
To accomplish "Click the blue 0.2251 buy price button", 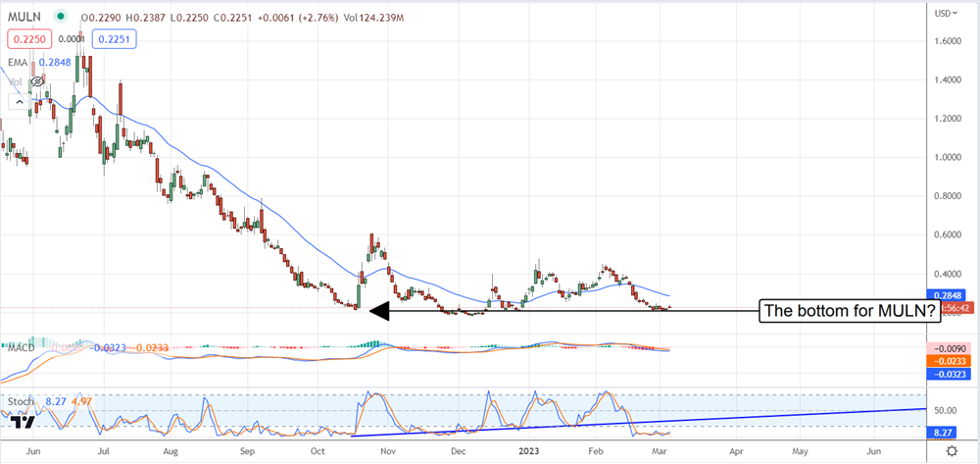I will click(x=114, y=39).
